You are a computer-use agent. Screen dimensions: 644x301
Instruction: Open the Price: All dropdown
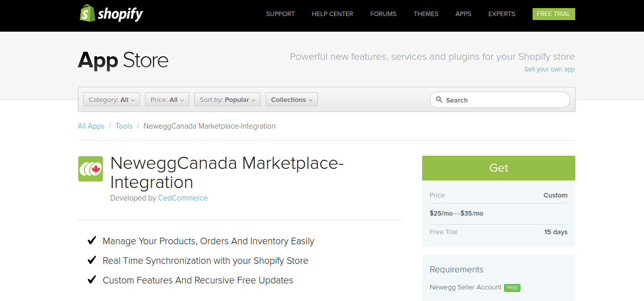[x=167, y=99]
